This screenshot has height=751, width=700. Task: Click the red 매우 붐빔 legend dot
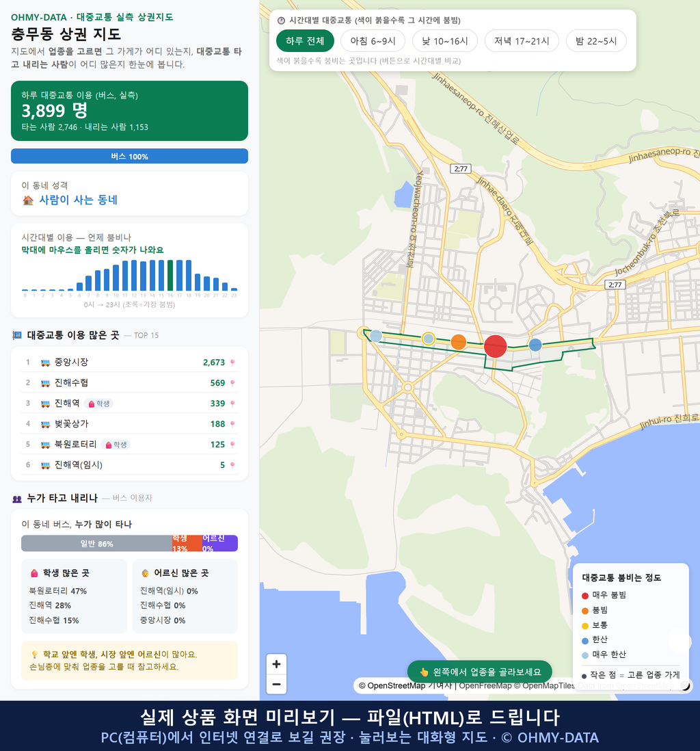(584, 595)
